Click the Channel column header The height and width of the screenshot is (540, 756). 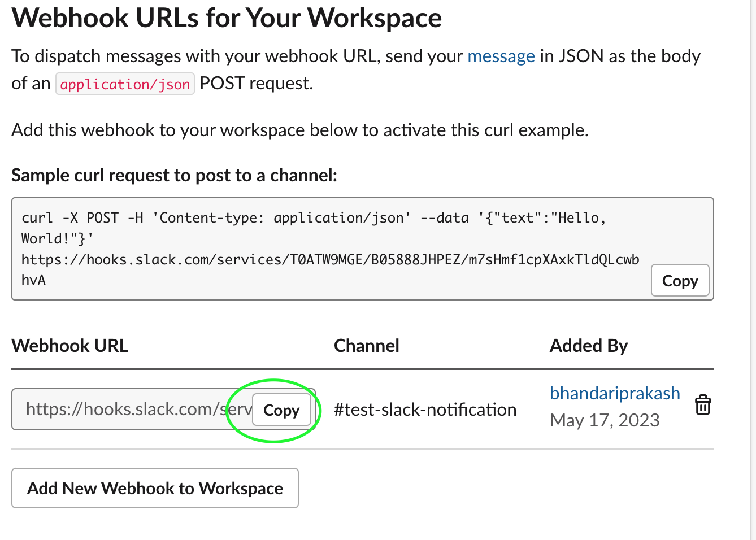(367, 346)
